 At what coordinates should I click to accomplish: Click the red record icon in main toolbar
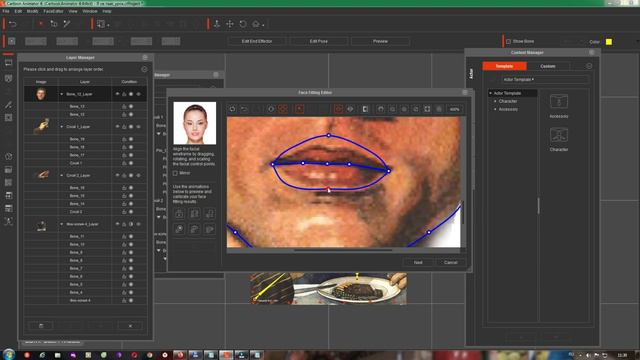coord(41,24)
